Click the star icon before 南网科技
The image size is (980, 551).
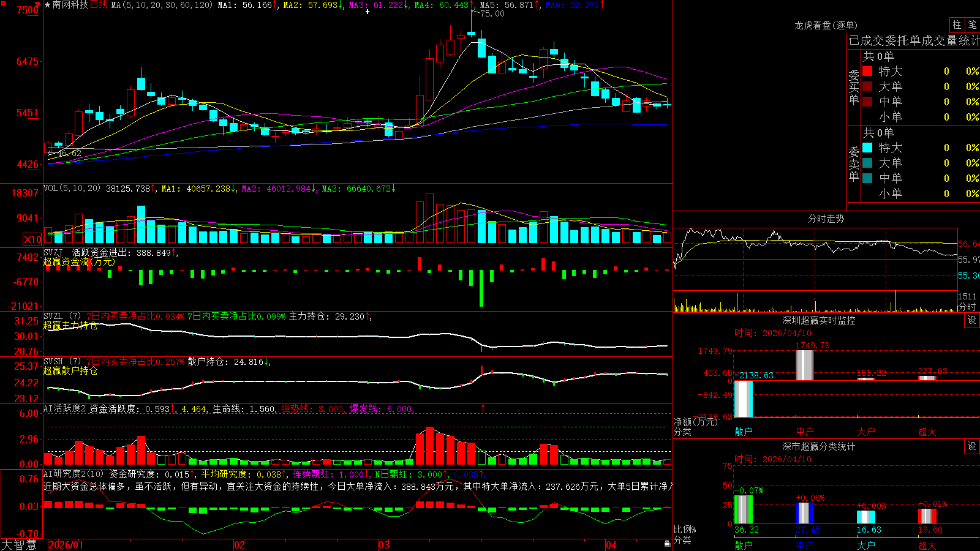tap(48, 5)
